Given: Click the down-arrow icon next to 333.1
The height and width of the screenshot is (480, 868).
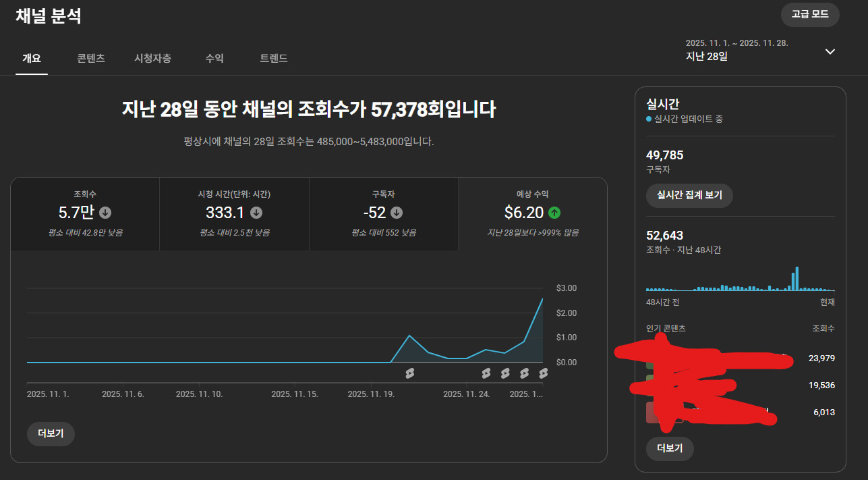Looking at the screenshot, I should coord(256,213).
